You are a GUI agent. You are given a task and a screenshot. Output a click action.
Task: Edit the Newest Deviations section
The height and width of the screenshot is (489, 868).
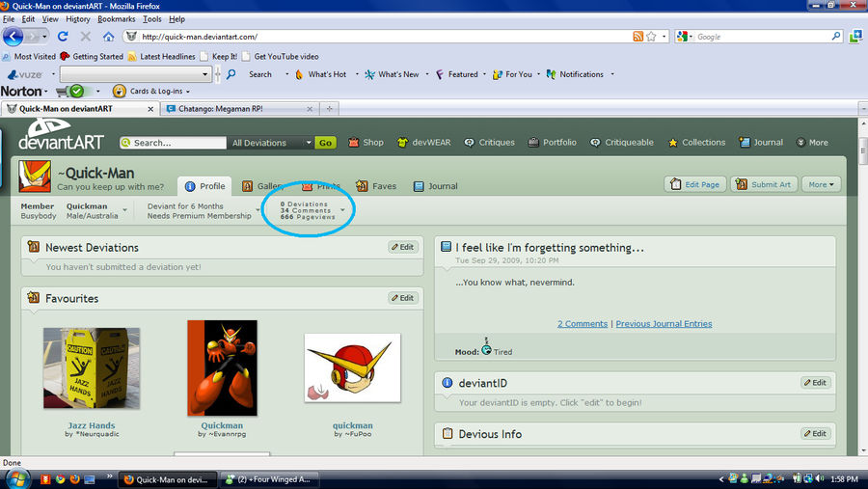tap(403, 247)
